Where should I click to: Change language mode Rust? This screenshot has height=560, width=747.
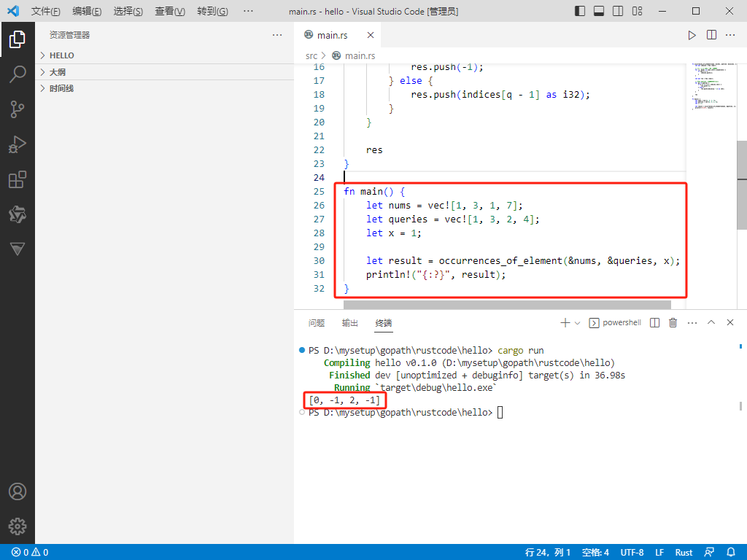[x=684, y=553]
